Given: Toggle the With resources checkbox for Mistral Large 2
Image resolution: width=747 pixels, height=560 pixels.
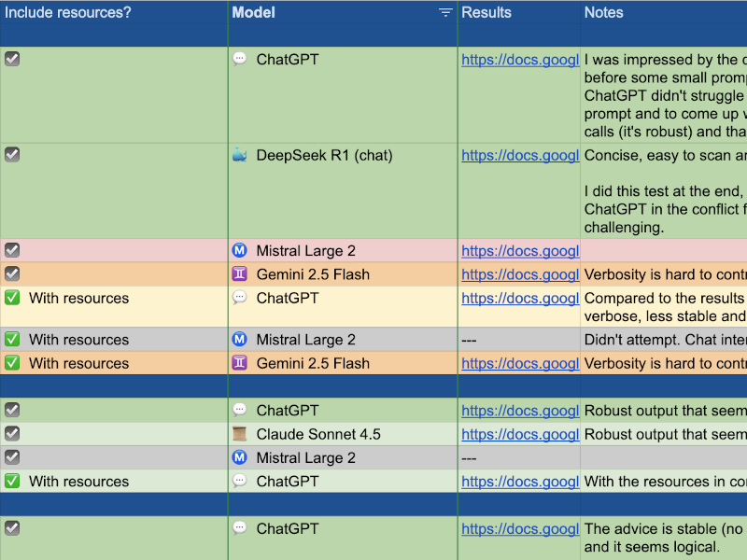Looking at the screenshot, I should 12,340.
